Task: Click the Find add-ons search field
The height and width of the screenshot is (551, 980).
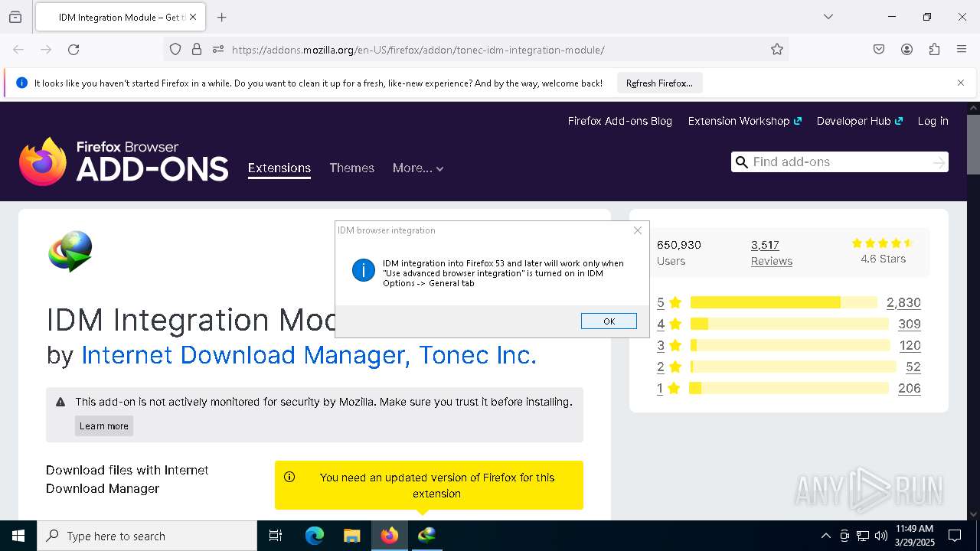Action: coord(839,161)
